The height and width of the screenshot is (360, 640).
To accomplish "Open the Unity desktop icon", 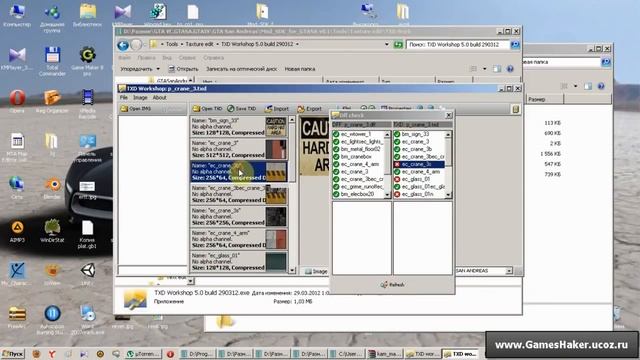I will pos(87,273).
